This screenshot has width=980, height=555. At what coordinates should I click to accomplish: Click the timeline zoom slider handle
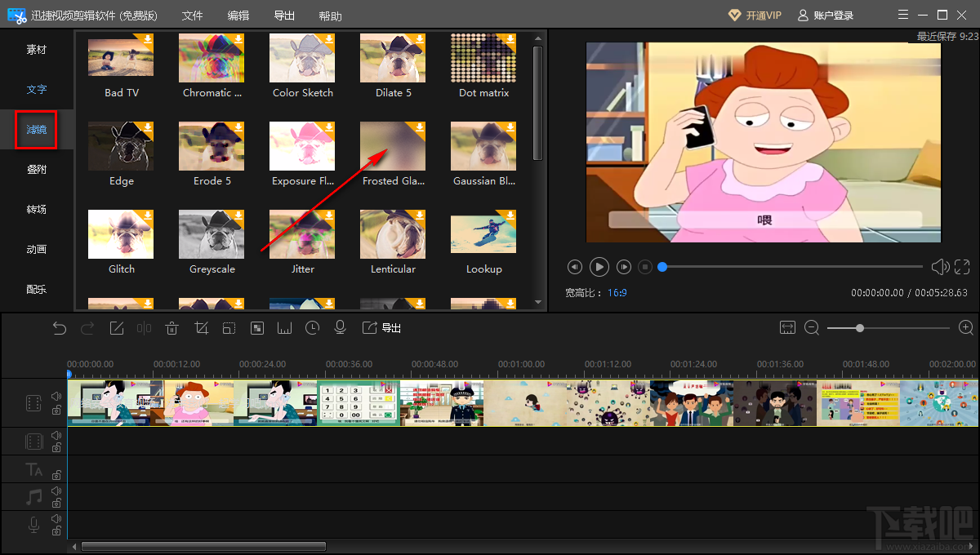coord(860,328)
